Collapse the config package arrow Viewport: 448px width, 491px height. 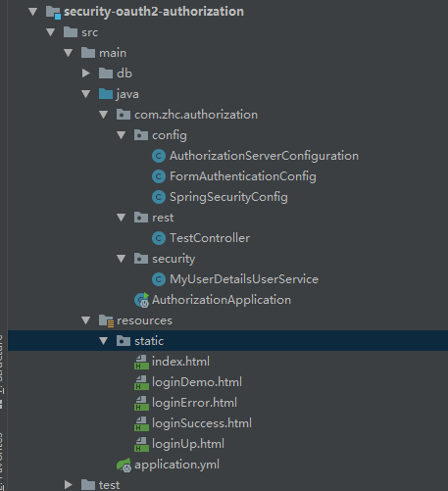point(122,135)
